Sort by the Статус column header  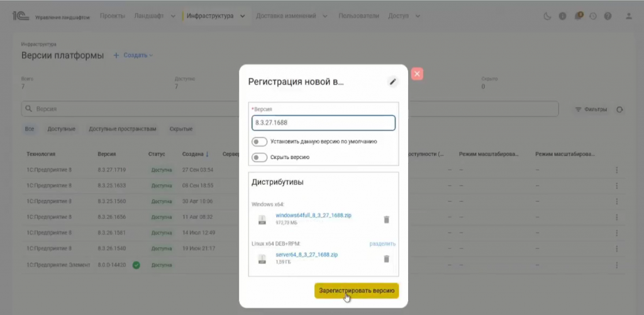tap(157, 154)
